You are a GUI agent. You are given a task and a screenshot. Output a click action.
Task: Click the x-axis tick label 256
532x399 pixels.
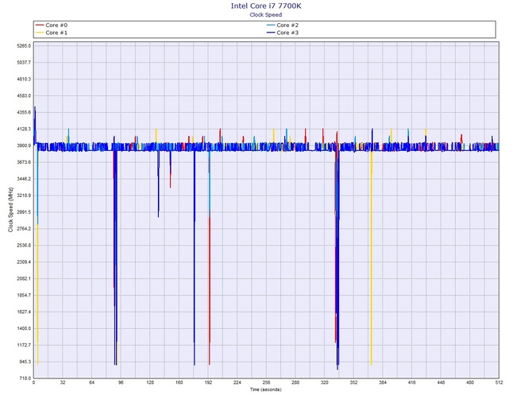tap(266, 382)
